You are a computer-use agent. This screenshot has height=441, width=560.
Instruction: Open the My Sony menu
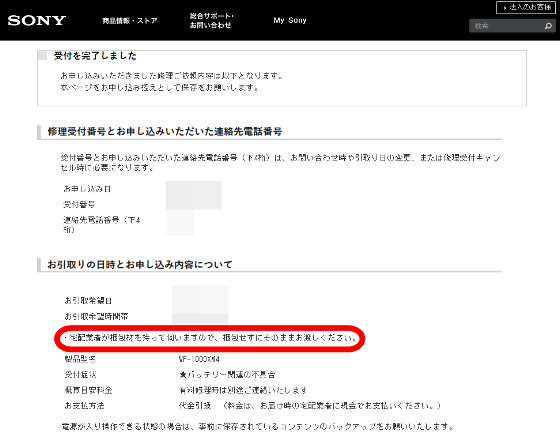click(x=290, y=20)
